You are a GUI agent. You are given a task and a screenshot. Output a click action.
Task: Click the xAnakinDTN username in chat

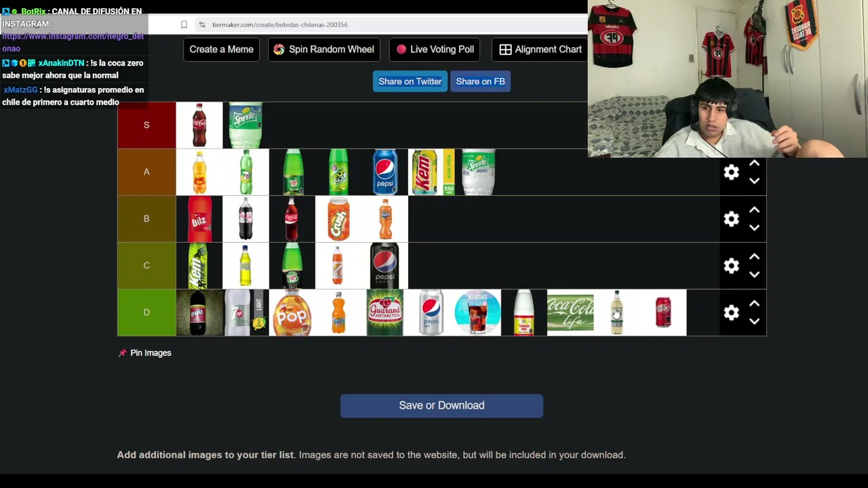point(61,63)
